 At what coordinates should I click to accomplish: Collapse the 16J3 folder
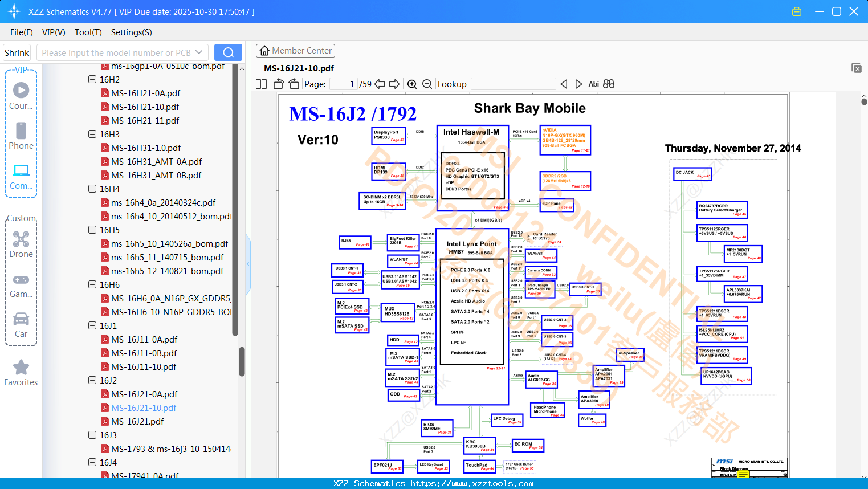coord(92,435)
